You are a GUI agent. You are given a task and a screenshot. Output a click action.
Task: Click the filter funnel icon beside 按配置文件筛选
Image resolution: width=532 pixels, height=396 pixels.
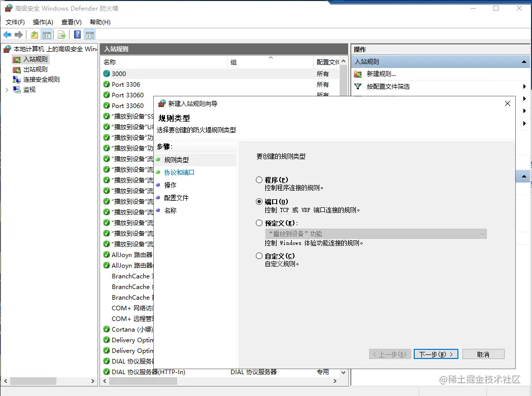tap(357, 87)
